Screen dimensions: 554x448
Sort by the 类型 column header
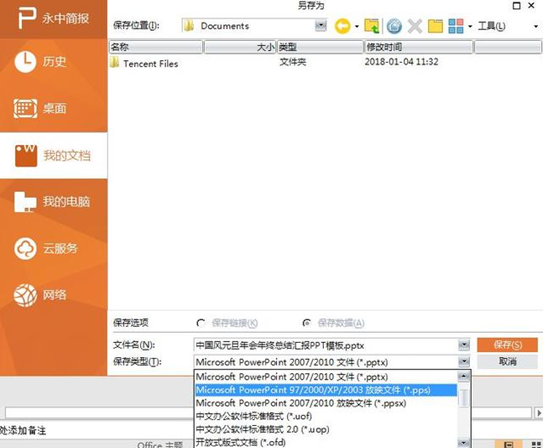pyautogui.click(x=320, y=47)
